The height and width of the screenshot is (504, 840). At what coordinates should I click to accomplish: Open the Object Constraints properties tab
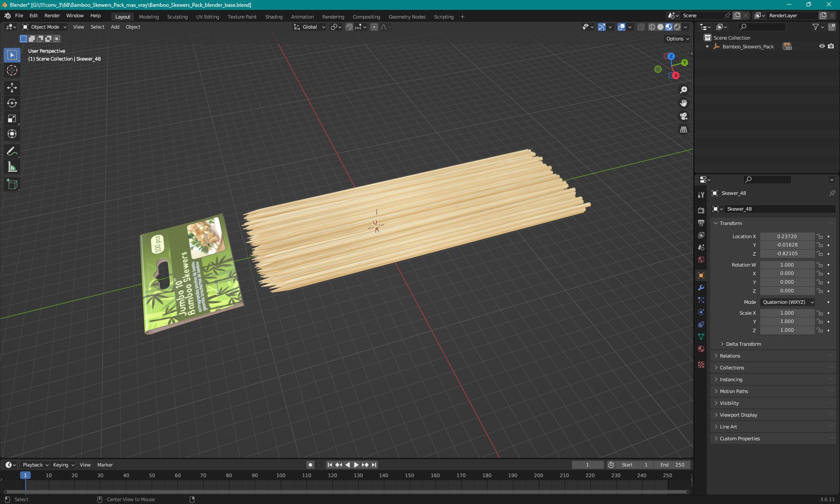pyautogui.click(x=701, y=324)
